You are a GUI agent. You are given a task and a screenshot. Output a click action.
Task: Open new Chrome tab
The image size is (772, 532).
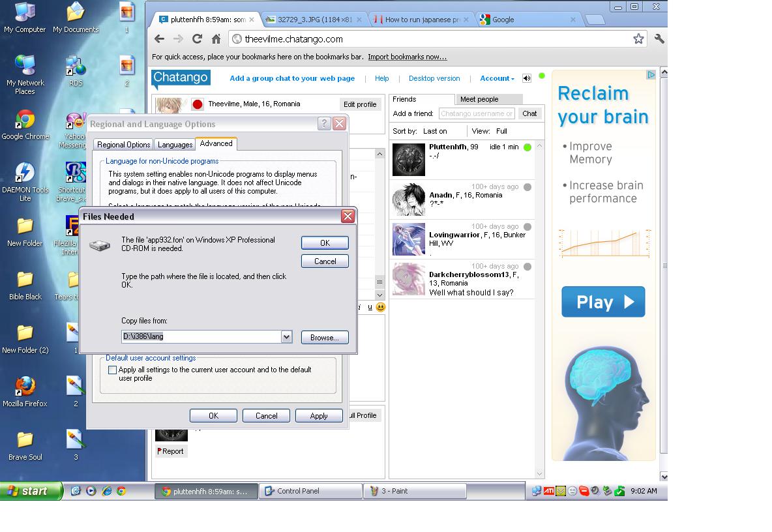coord(595,20)
